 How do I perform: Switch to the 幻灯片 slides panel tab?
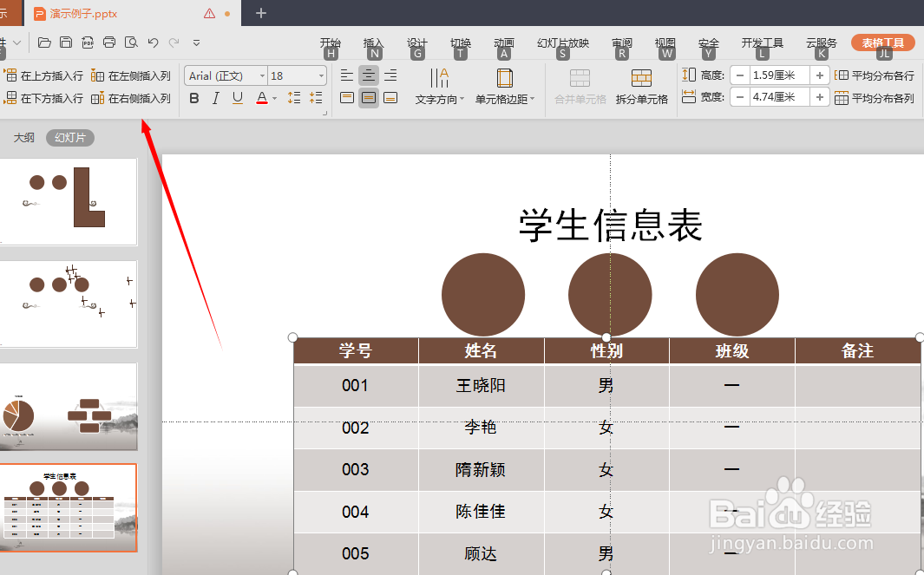pos(69,137)
